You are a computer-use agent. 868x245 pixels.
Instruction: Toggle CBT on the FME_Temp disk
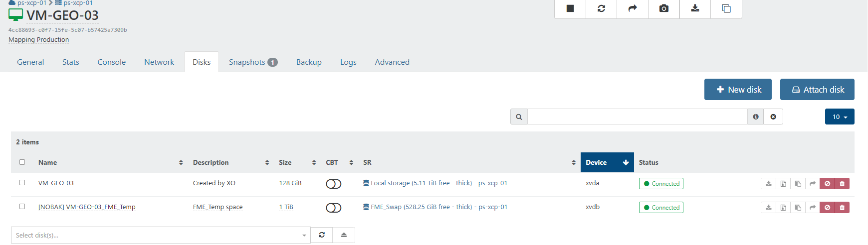pyautogui.click(x=333, y=208)
